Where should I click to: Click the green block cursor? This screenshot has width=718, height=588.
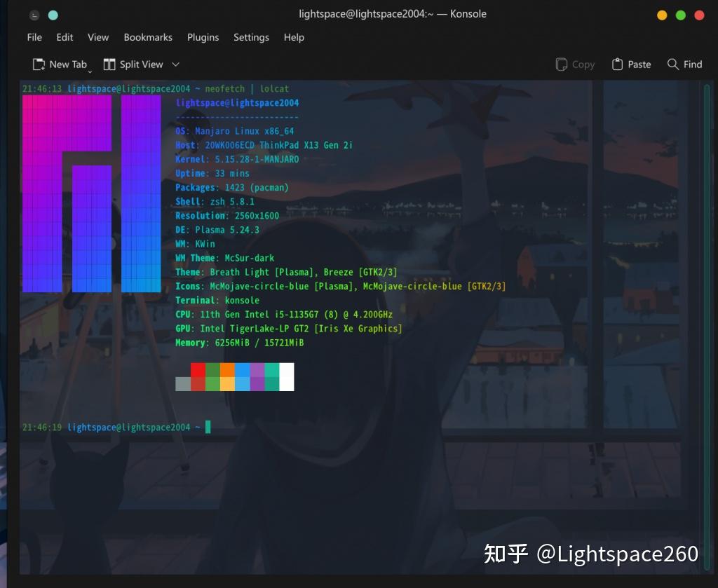point(208,427)
